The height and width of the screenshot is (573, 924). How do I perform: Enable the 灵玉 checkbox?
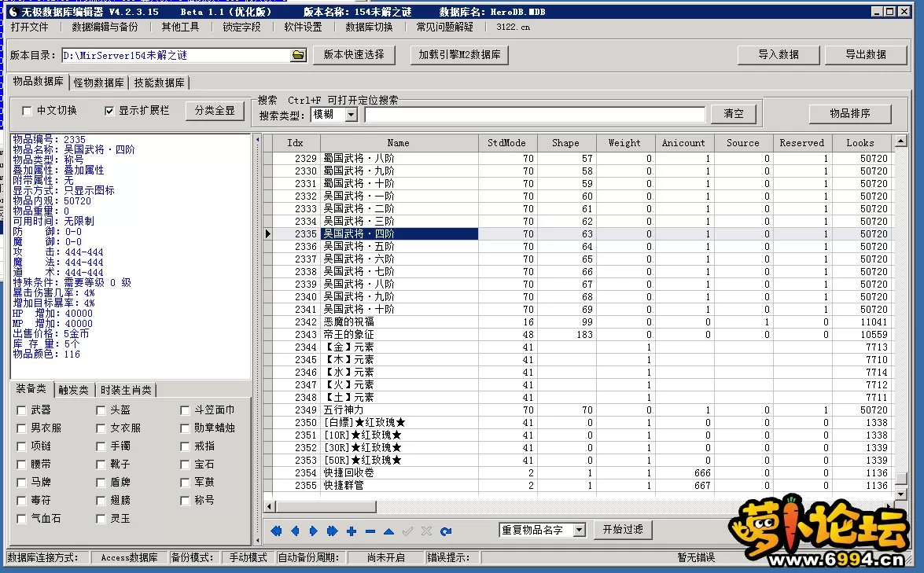[x=101, y=519]
